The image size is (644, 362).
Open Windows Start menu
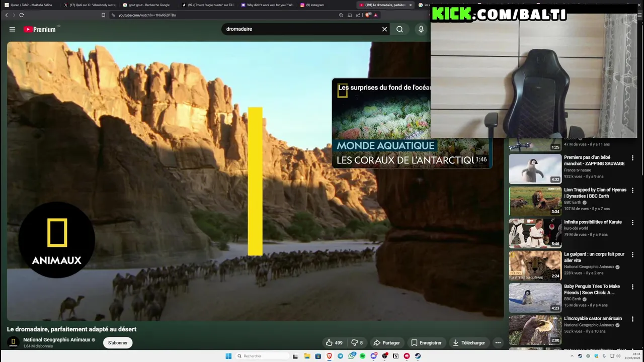tap(228, 356)
